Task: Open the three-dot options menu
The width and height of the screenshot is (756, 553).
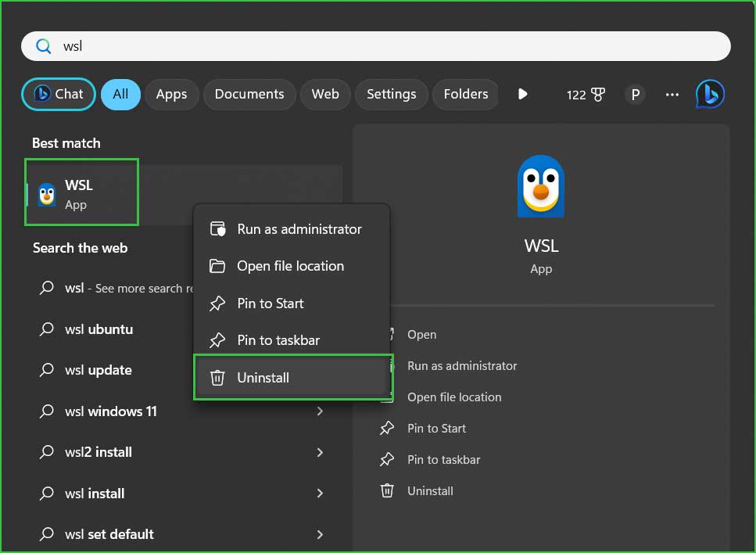Action: (672, 95)
